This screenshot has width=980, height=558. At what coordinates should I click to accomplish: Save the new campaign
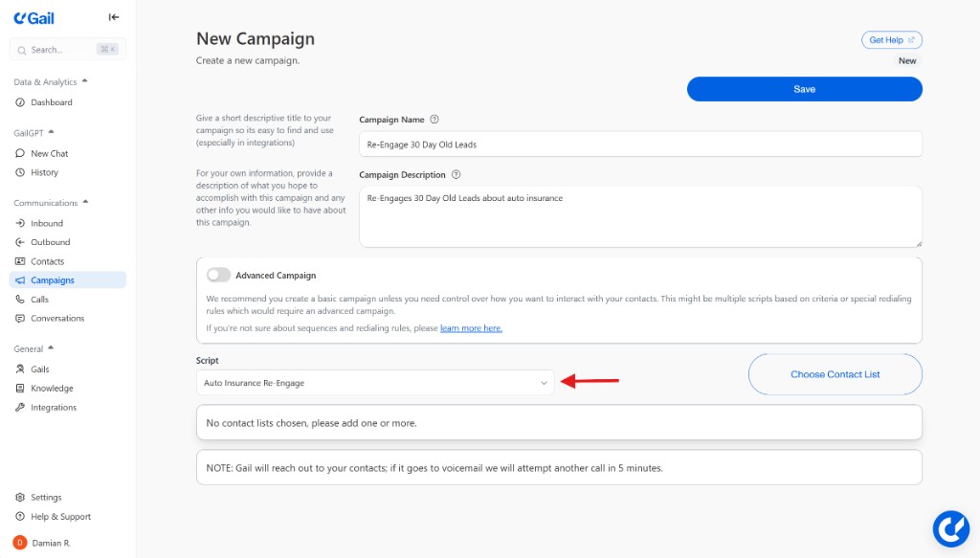click(x=804, y=89)
